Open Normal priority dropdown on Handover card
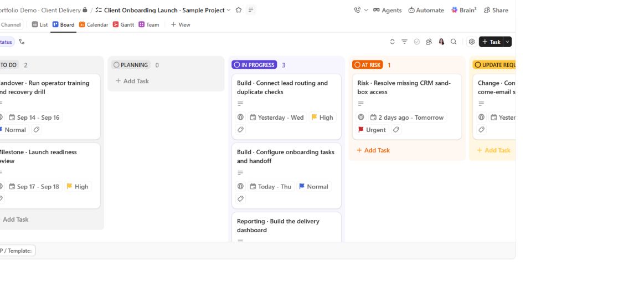 coord(14,130)
